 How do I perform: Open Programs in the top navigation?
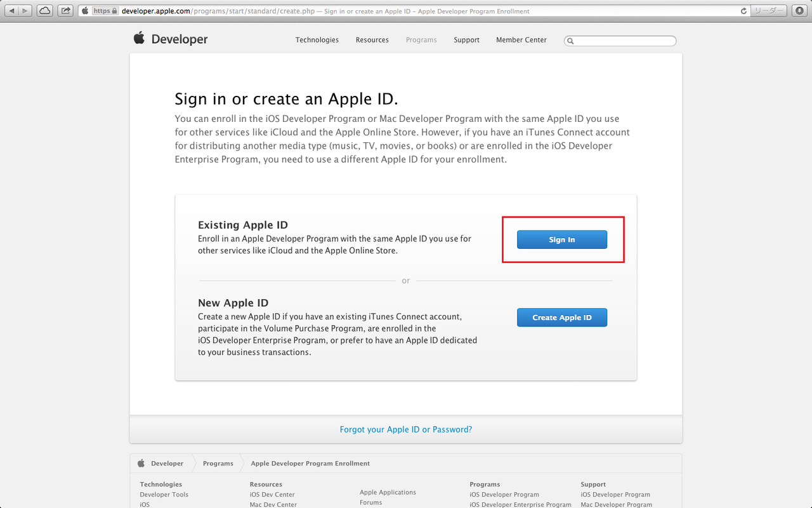coord(421,40)
